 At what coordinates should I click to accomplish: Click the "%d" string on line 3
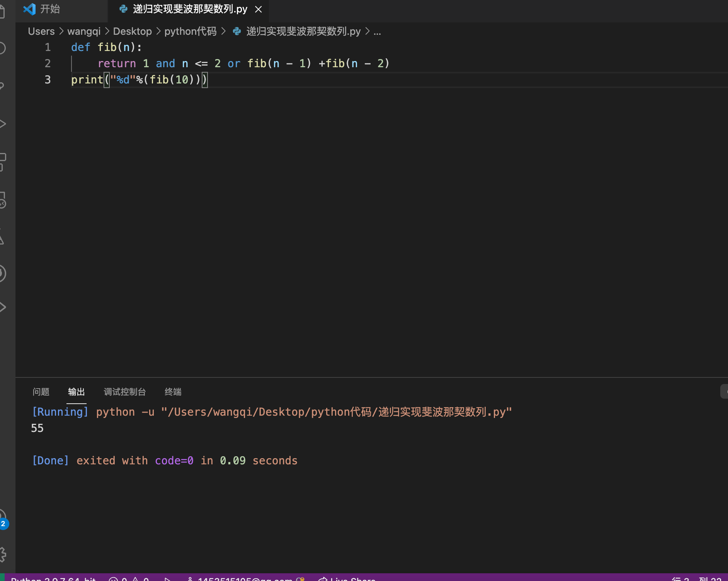coord(123,80)
